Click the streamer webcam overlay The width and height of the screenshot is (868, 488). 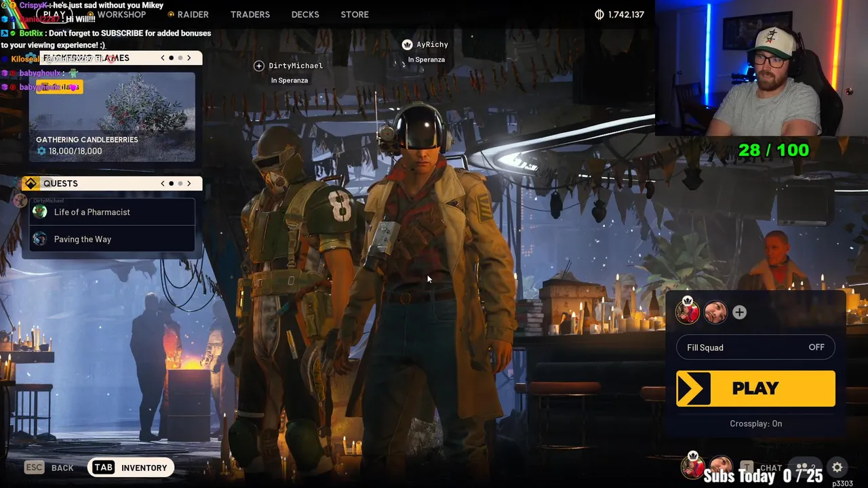tap(761, 68)
